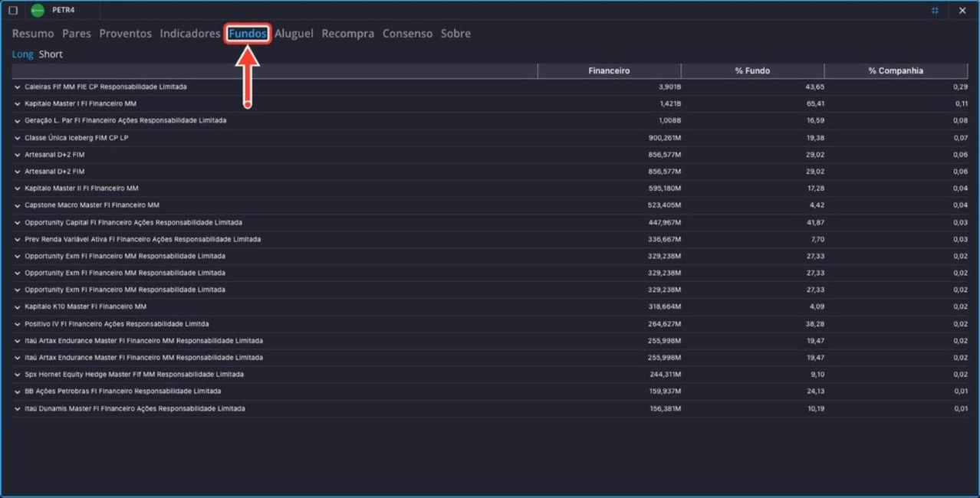Open the Indicadores tab
980x498 pixels.
(x=190, y=34)
